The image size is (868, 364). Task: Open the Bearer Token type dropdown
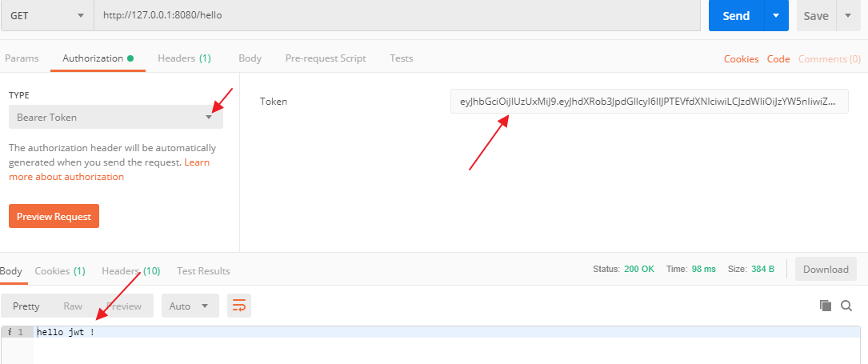coord(116,118)
